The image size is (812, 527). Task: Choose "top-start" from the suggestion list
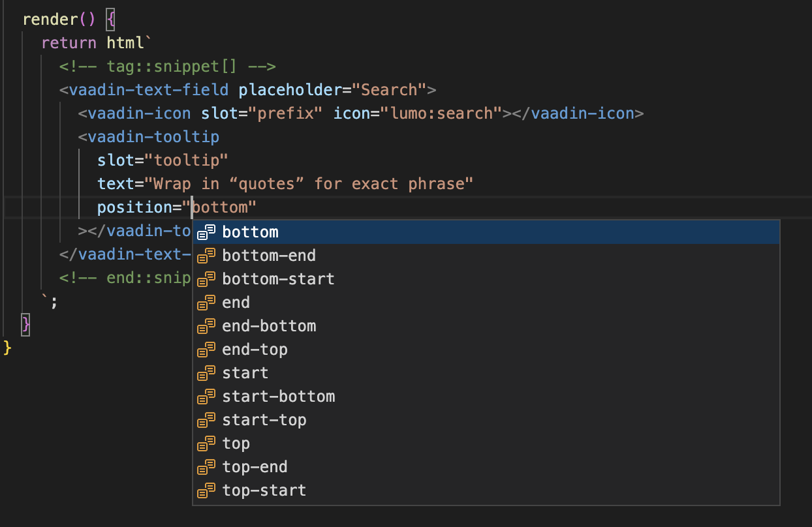[264, 490]
